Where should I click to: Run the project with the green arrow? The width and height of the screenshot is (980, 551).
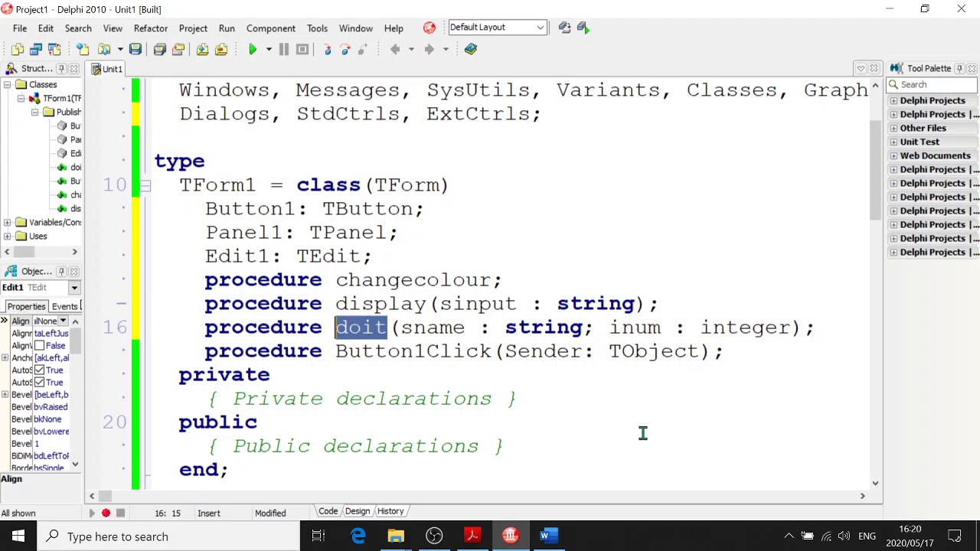[x=253, y=49]
